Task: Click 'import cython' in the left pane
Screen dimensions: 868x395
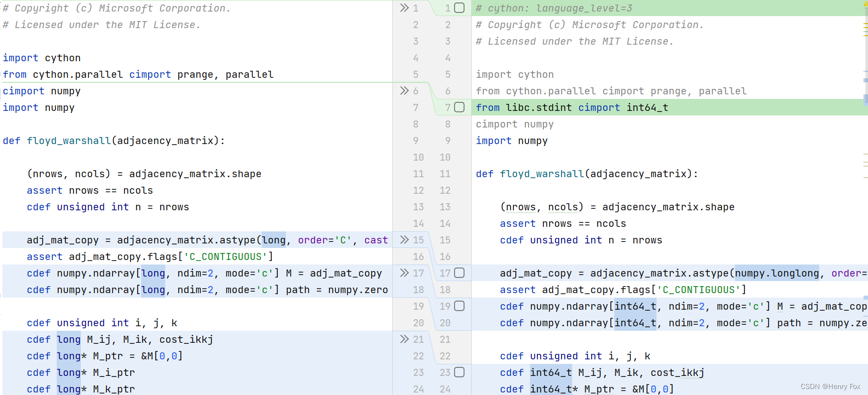Action: 42,58
